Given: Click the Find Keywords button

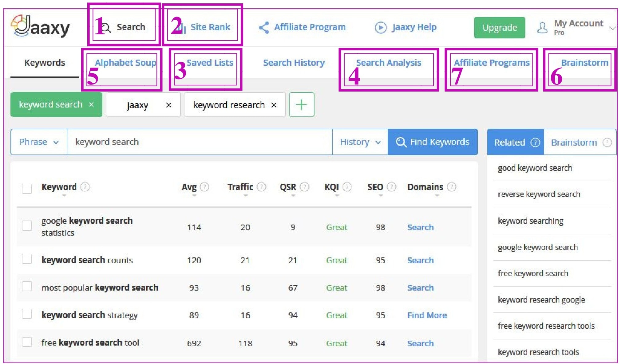Looking at the screenshot, I should coord(433,142).
